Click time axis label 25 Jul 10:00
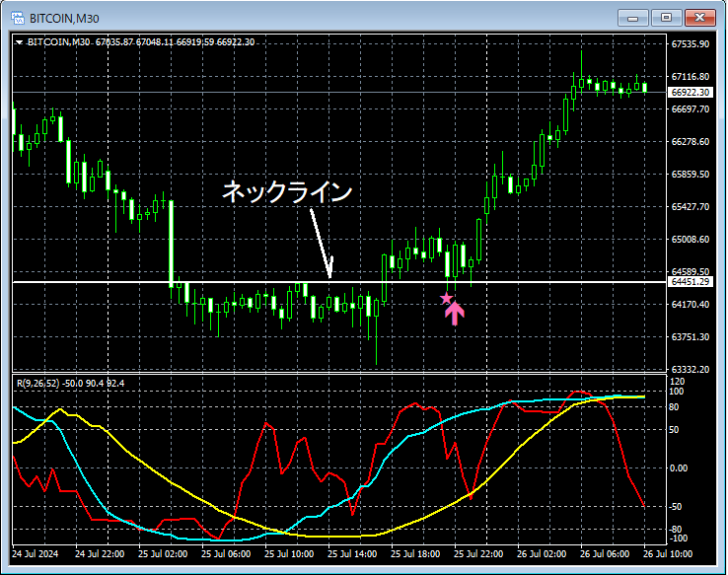728x575 pixels. [x=289, y=554]
